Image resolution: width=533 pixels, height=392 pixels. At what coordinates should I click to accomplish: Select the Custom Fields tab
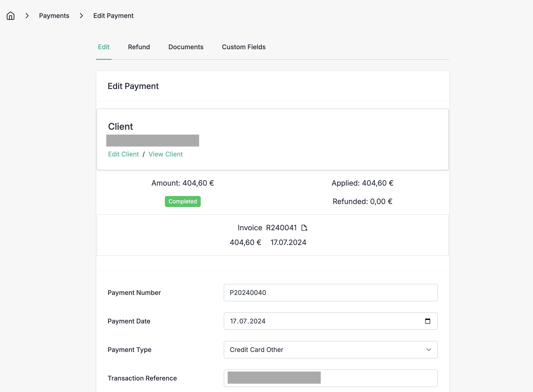point(244,47)
